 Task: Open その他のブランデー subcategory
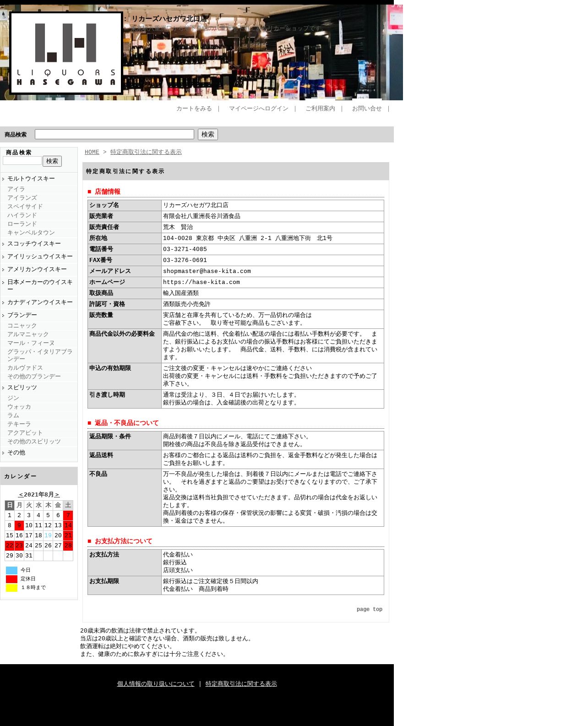[x=34, y=377]
